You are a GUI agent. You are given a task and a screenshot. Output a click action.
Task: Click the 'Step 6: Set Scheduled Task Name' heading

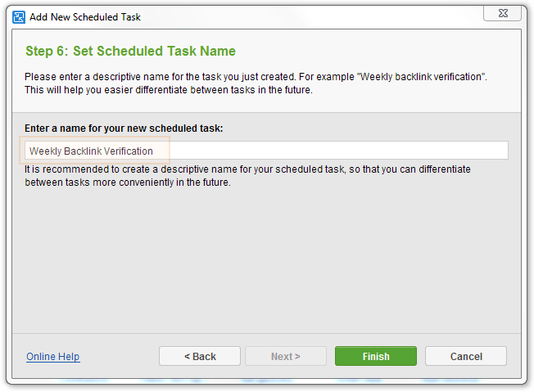pos(130,51)
